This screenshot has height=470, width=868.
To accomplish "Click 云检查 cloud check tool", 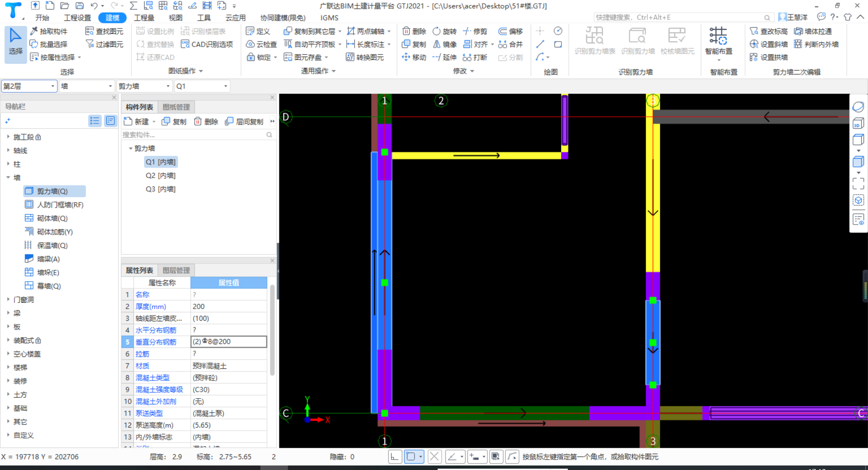I will coord(261,44).
